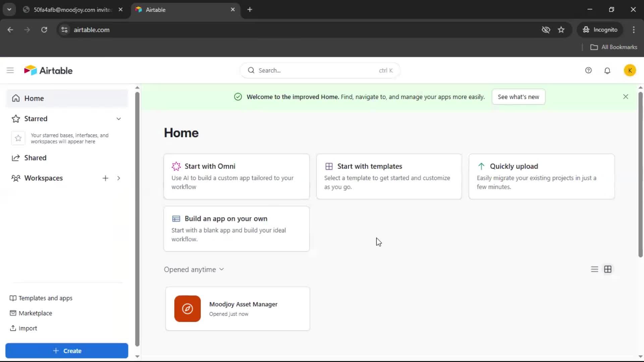The image size is (644, 362).
Task: Bookmark this page with star icon
Action: (561, 29)
